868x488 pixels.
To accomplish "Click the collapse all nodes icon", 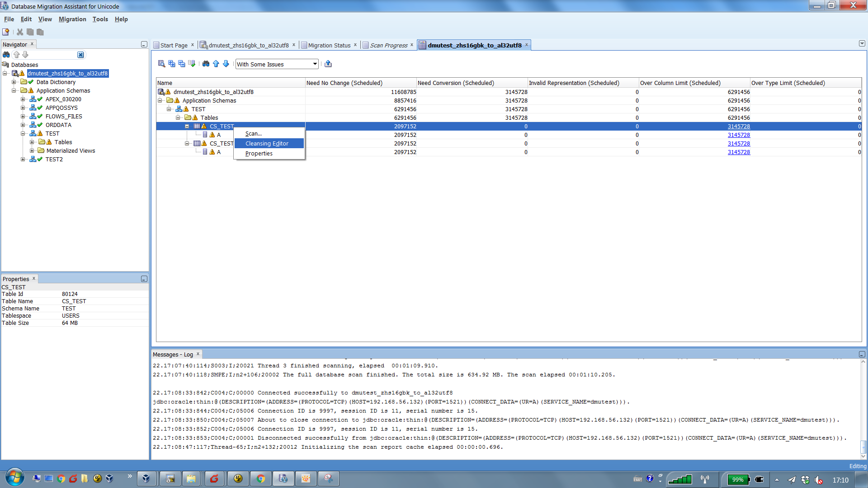I will click(182, 64).
